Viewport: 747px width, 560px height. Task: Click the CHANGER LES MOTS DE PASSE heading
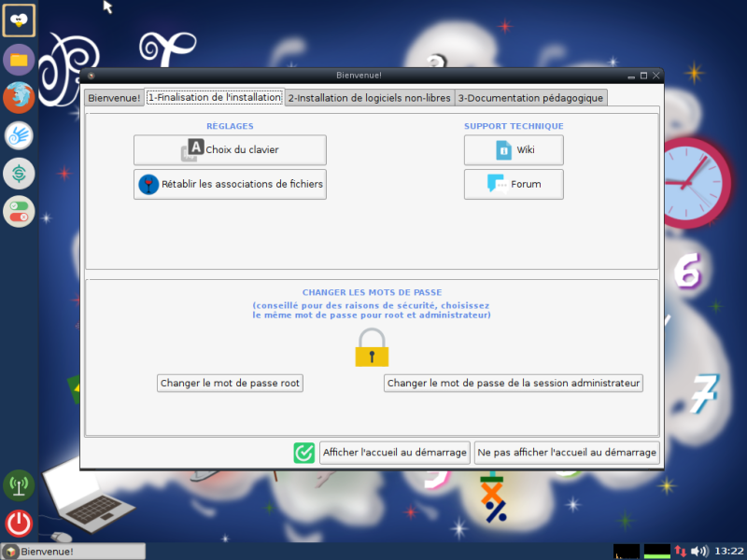372,292
